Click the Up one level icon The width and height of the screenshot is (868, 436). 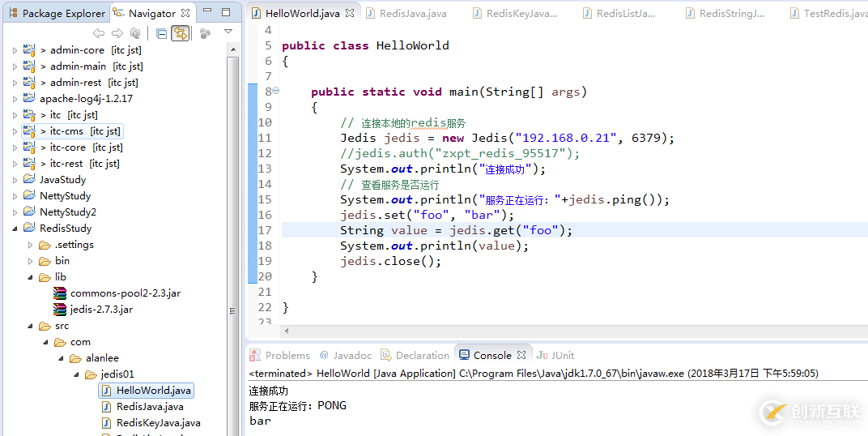136,33
